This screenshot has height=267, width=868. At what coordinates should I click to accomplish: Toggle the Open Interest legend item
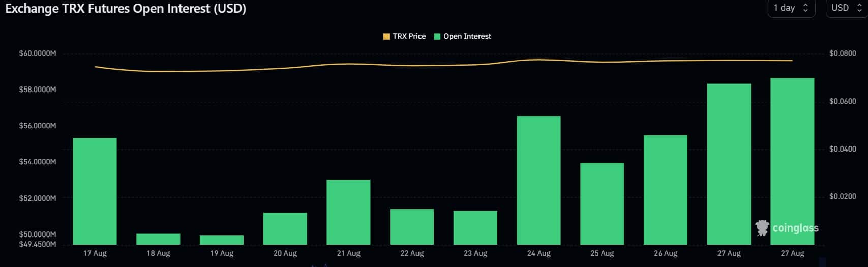[462, 36]
